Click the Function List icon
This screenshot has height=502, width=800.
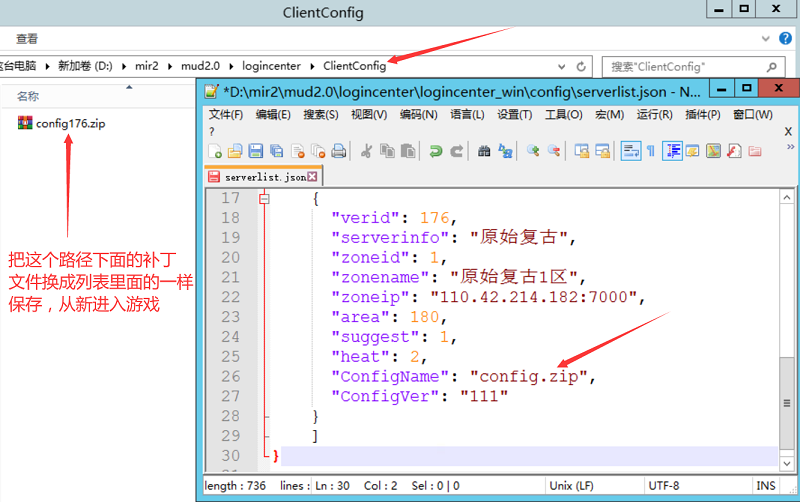click(x=734, y=151)
